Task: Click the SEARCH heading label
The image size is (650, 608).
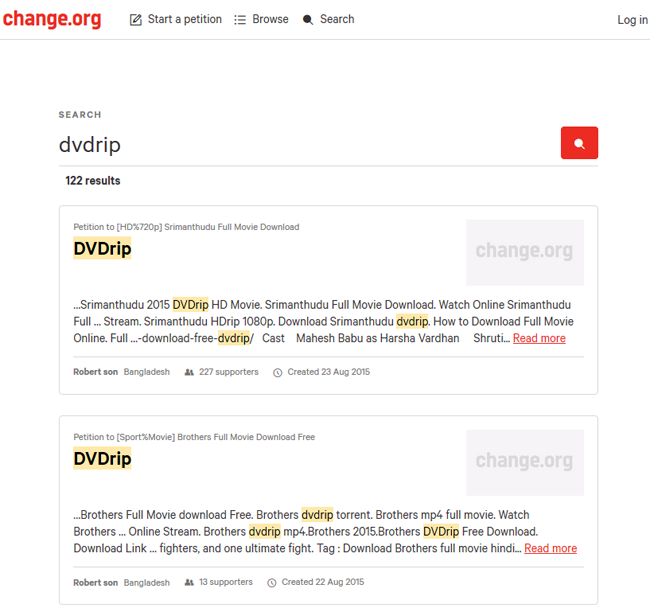Action: click(x=80, y=115)
